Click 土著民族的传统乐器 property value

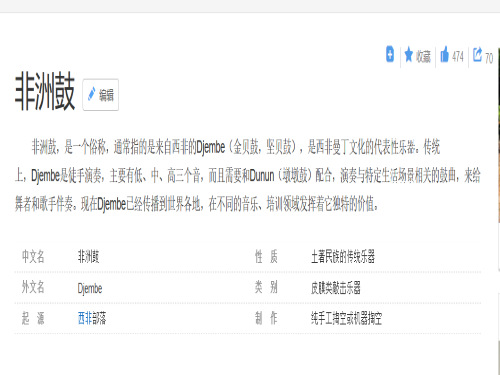pos(343,257)
